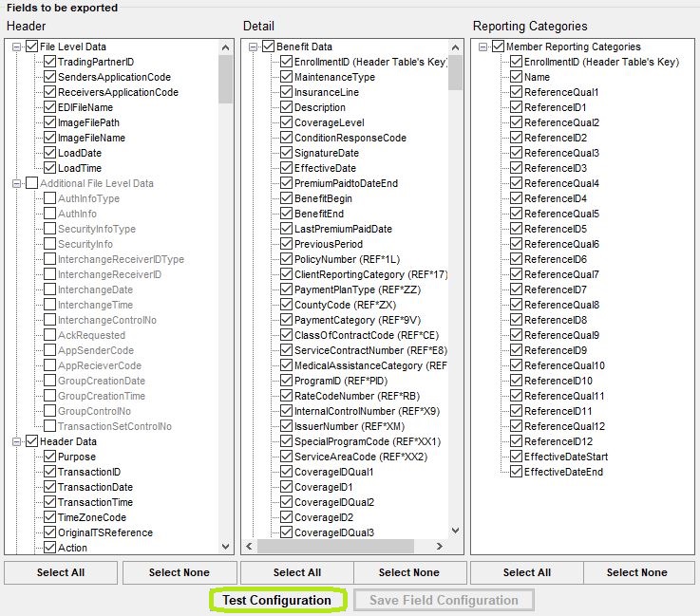
Task: Click the Detail list scroll left arrow
Action: (250, 546)
